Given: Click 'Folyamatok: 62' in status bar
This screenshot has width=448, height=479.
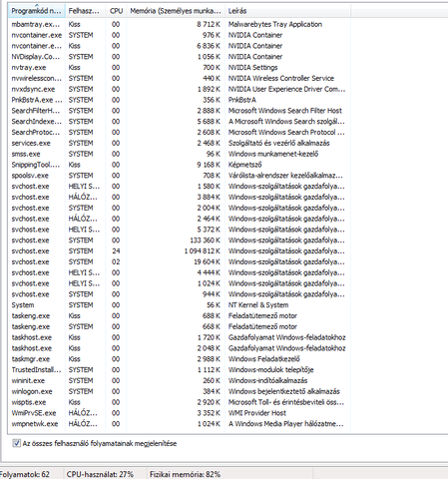Looking at the screenshot, I should (24, 474).
